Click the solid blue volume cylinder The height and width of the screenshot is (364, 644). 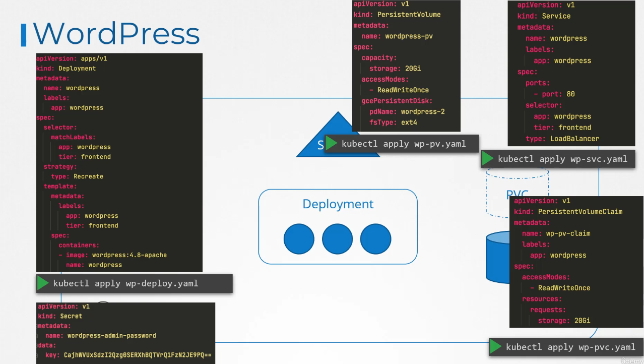[497, 257]
